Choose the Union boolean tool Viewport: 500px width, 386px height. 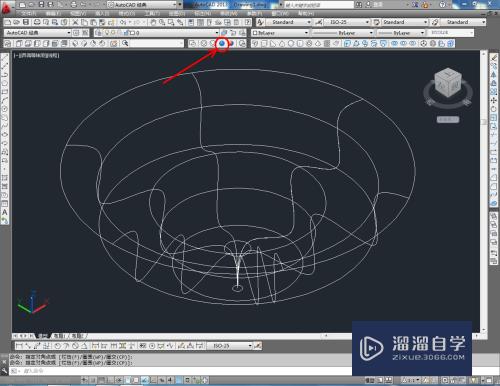point(394,43)
